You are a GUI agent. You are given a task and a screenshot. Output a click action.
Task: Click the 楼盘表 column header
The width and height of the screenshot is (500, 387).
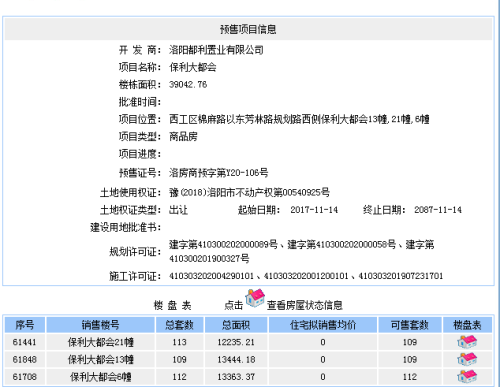click(x=467, y=325)
